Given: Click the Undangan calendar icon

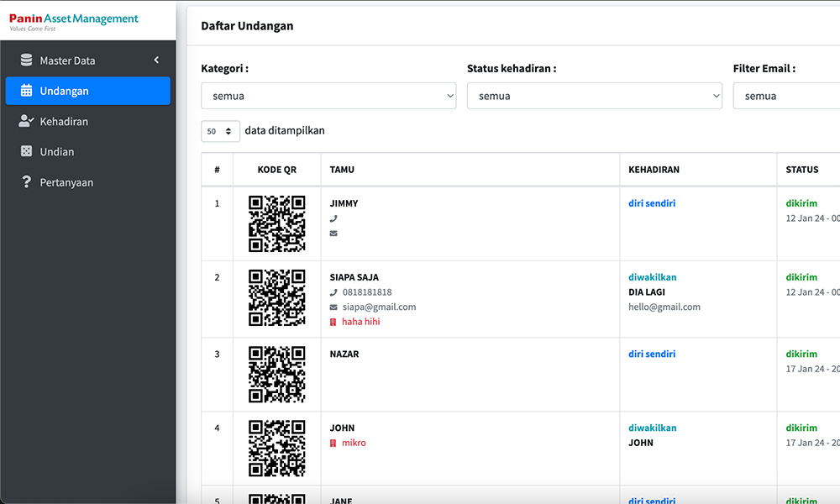Looking at the screenshot, I should click(x=26, y=91).
